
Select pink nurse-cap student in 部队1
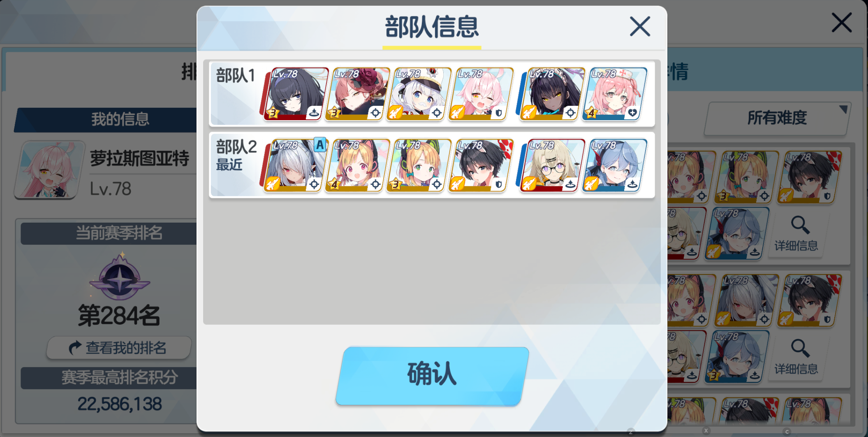(x=613, y=94)
